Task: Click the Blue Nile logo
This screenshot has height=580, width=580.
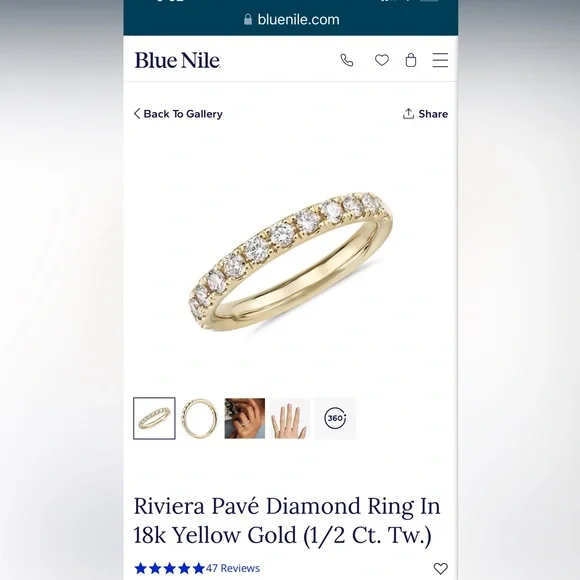Action: pos(178,60)
